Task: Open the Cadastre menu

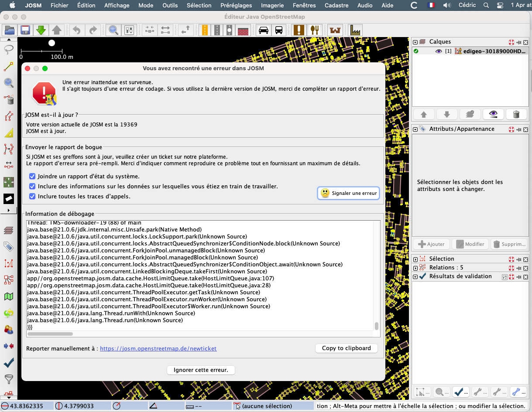Action: click(336, 5)
